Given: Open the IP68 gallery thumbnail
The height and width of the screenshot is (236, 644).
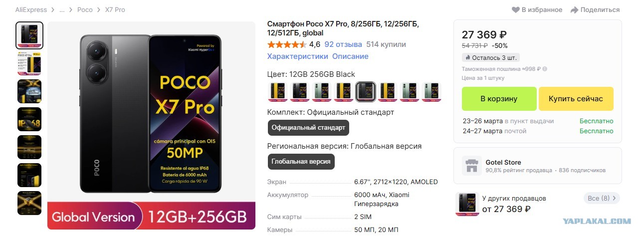Looking at the screenshot, I should [x=29, y=119].
